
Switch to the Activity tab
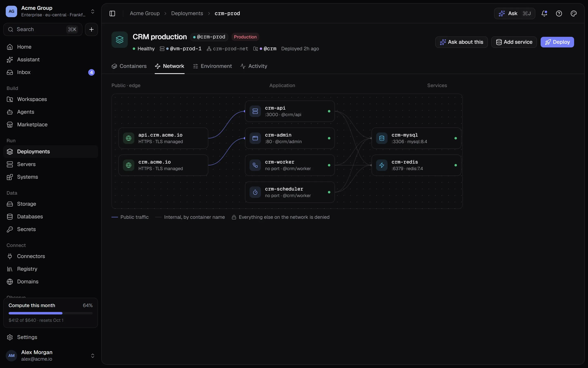[254, 66]
